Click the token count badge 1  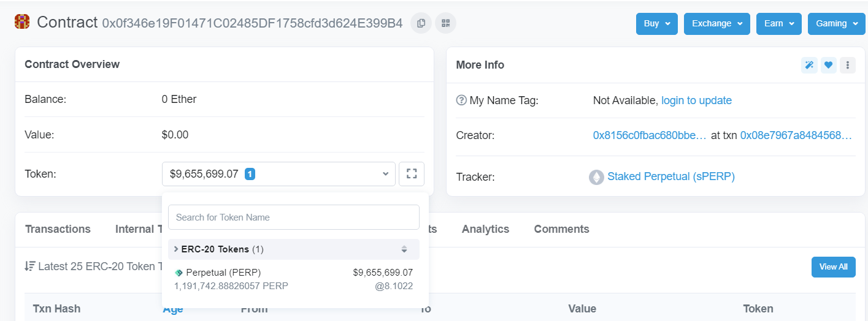coord(250,174)
